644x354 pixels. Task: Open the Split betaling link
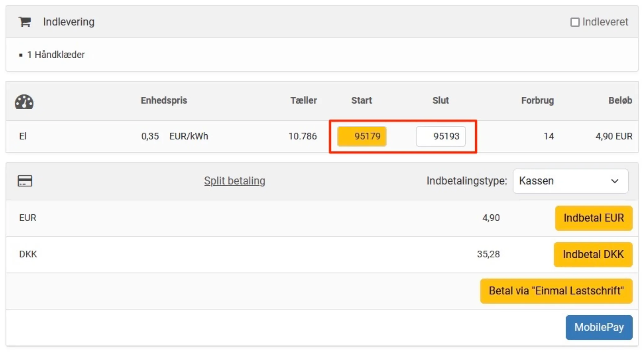[234, 181]
